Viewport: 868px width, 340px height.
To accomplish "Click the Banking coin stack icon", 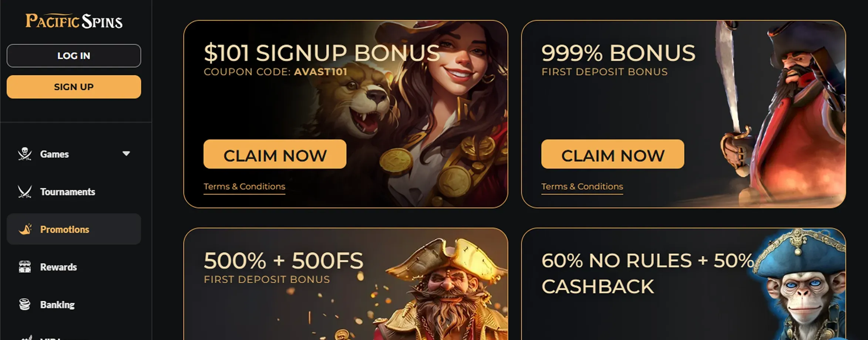I will 25,305.
